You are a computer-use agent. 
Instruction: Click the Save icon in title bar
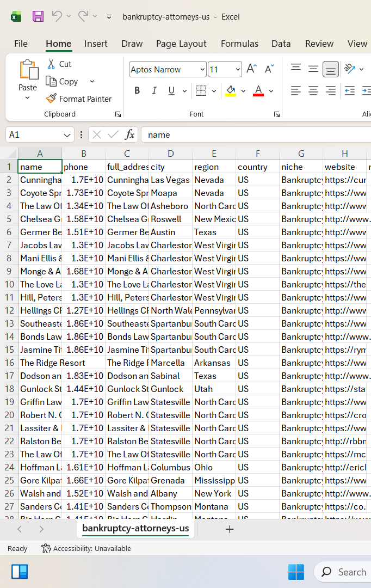click(x=38, y=16)
